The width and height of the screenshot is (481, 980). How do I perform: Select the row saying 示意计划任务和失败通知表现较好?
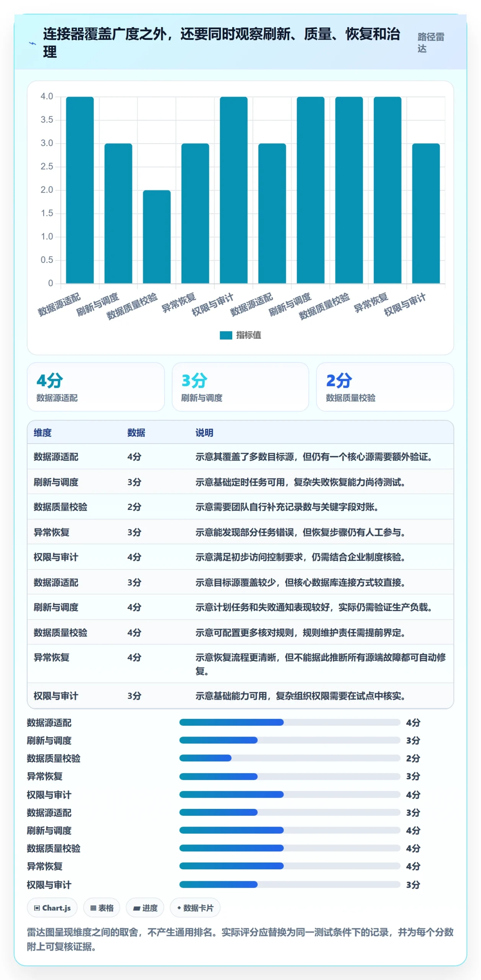[x=240, y=607]
